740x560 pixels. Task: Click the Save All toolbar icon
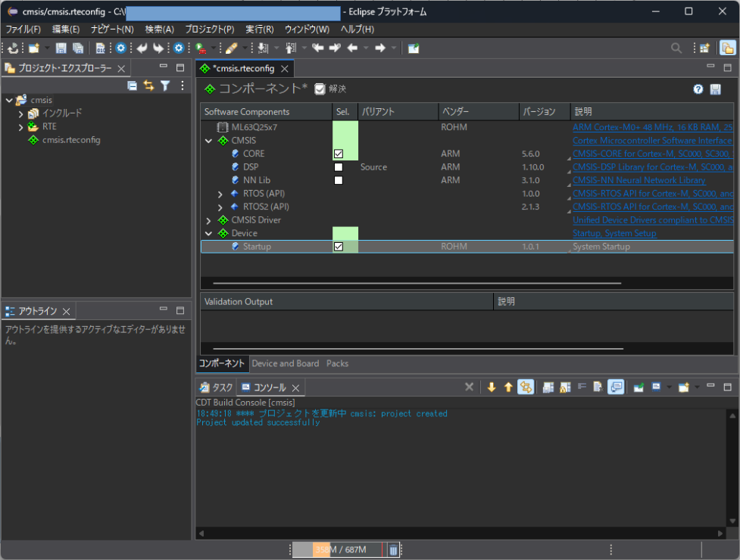pyautogui.click(x=78, y=48)
